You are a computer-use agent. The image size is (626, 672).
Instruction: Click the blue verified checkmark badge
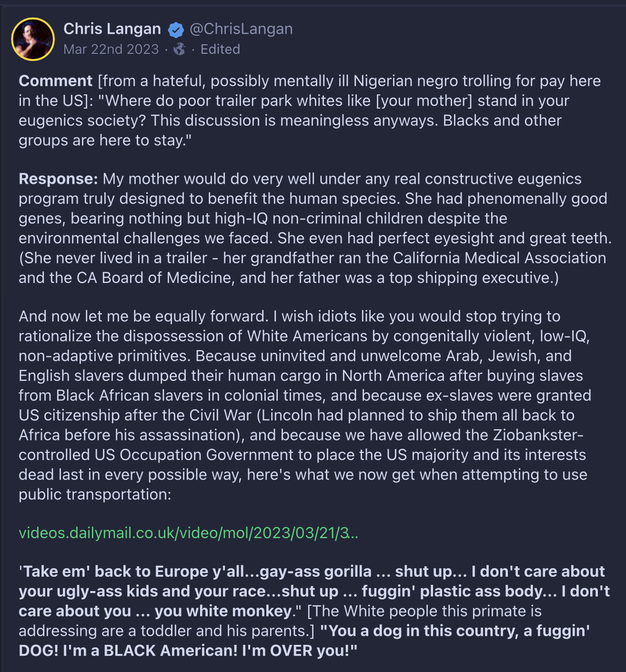176,30
